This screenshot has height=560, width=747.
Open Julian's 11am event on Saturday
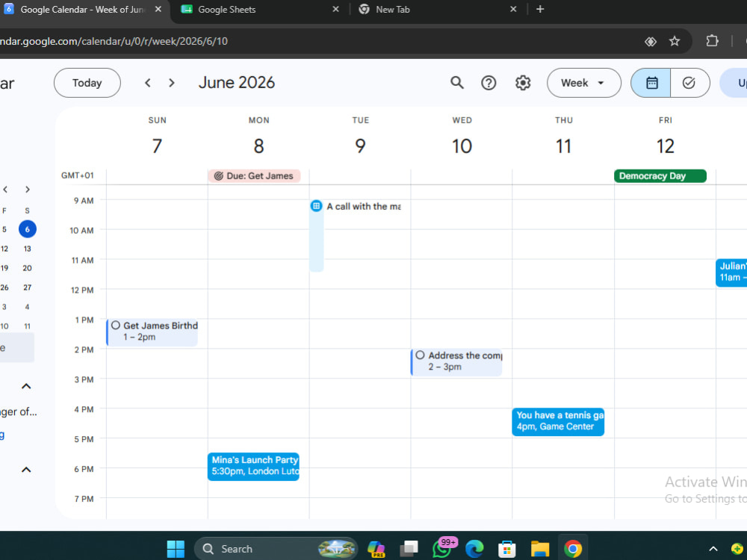[731, 273]
